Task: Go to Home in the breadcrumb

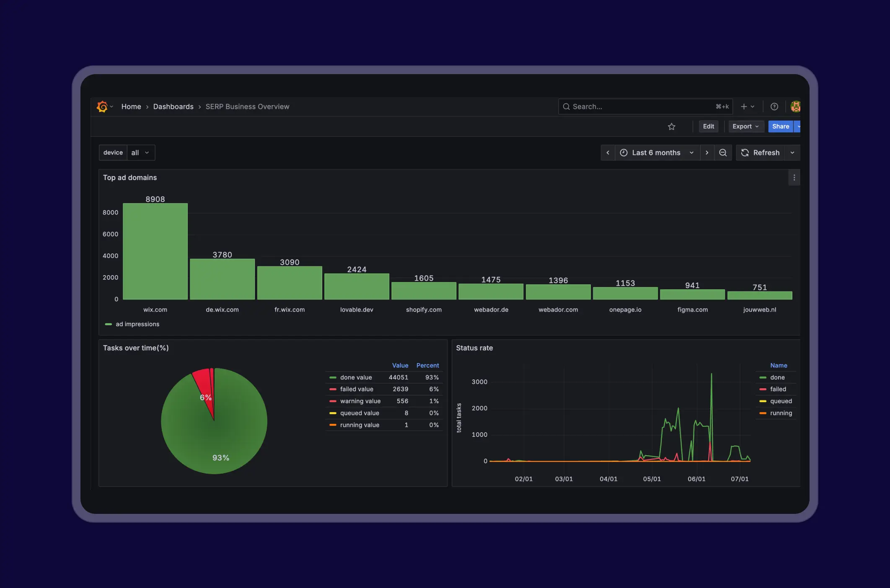Action: tap(131, 106)
